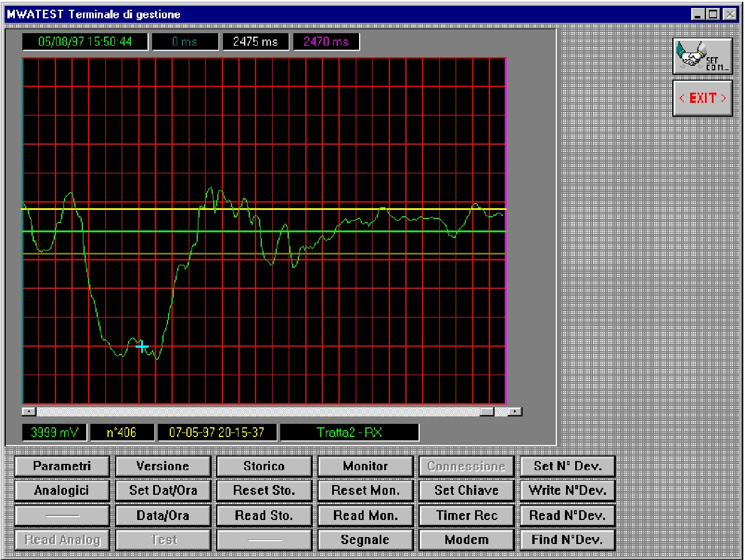Click Timer Rec button
The width and height of the screenshot is (745, 560).
467,515
